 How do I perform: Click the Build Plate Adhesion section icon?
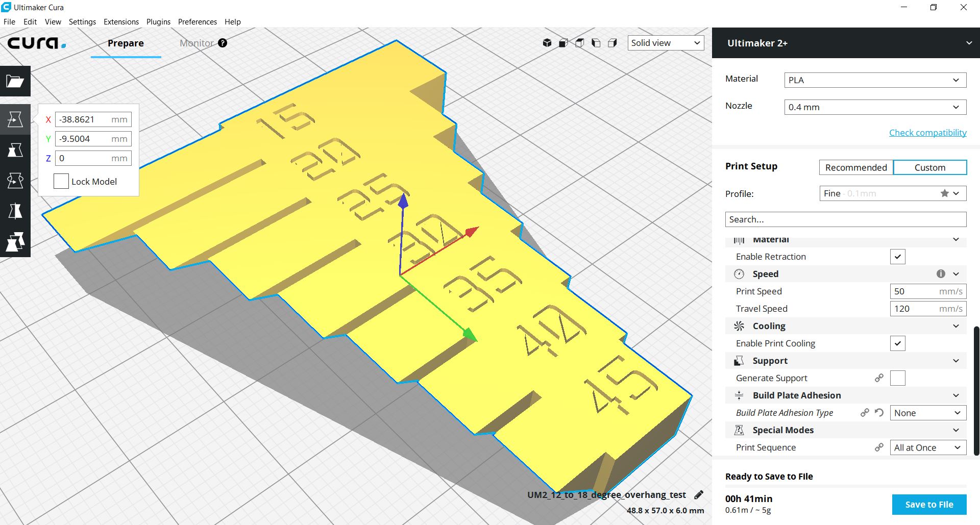tap(739, 395)
